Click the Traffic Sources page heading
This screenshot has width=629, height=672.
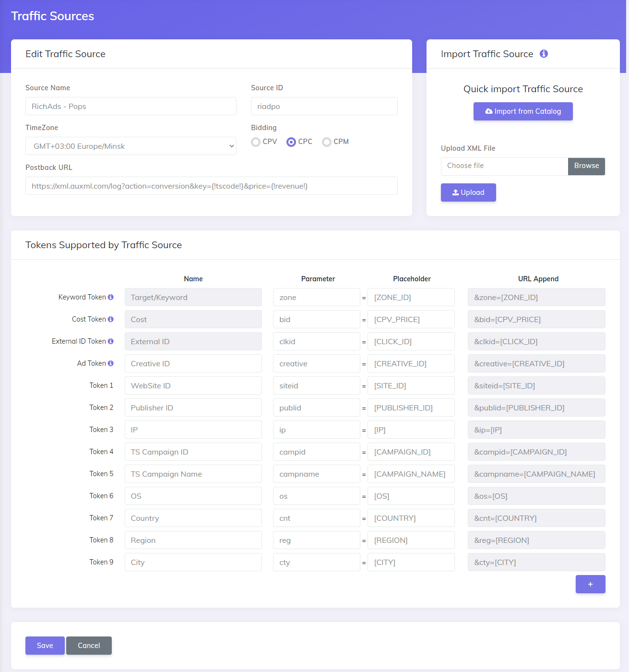pyautogui.click(x=53, y=16)
